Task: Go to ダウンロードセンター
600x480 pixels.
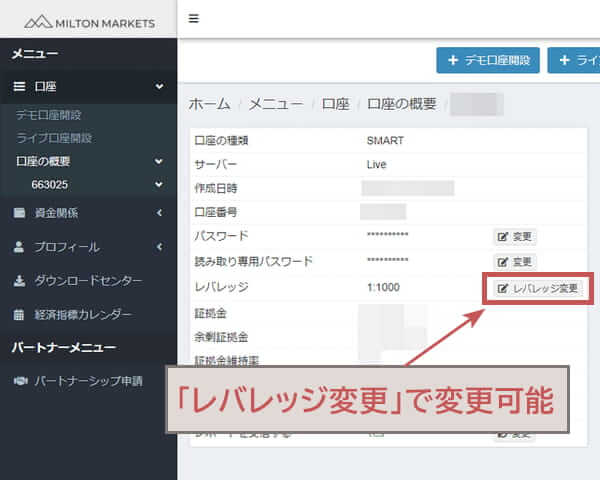Action: click(x=88, y=281)
